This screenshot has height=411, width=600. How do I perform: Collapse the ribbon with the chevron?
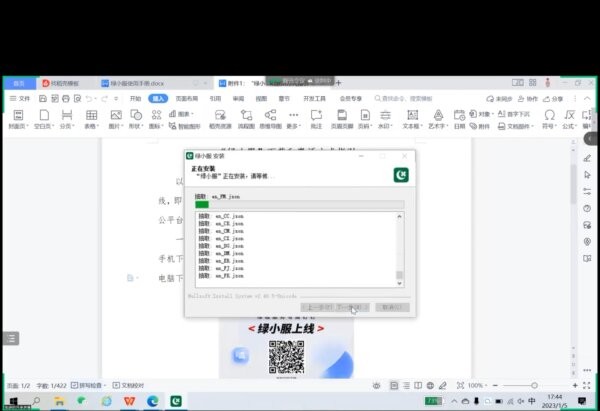[x=587, y=99]
